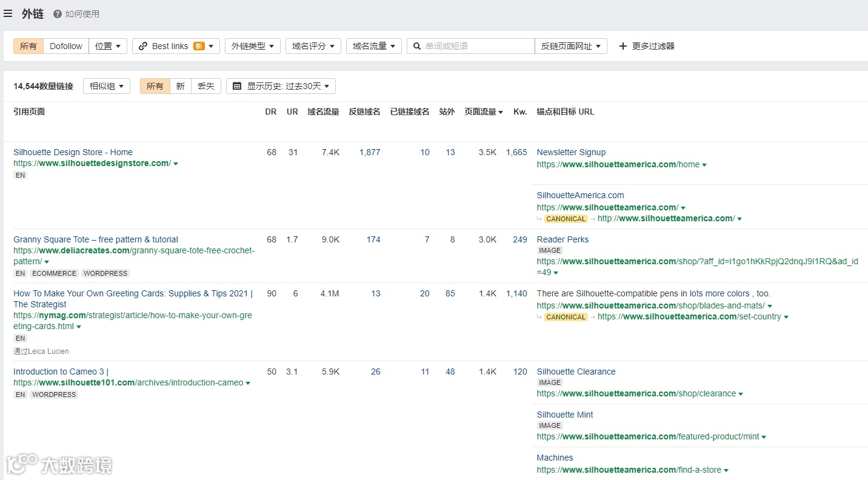868x480 pixels.
Task: Open the 相似组 grouping dropdown
Action: coord(107,86)
